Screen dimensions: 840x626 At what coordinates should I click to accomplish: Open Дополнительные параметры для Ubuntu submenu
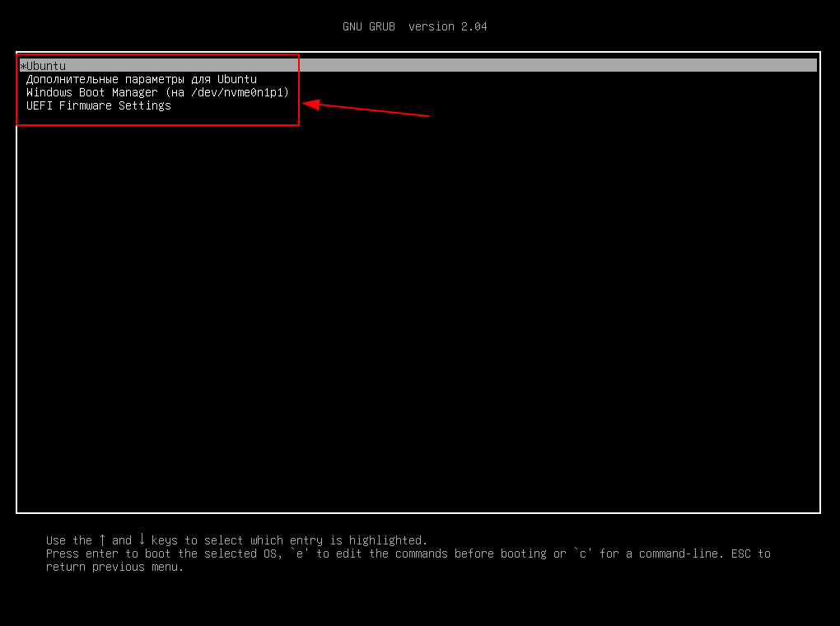click(142, 79)
